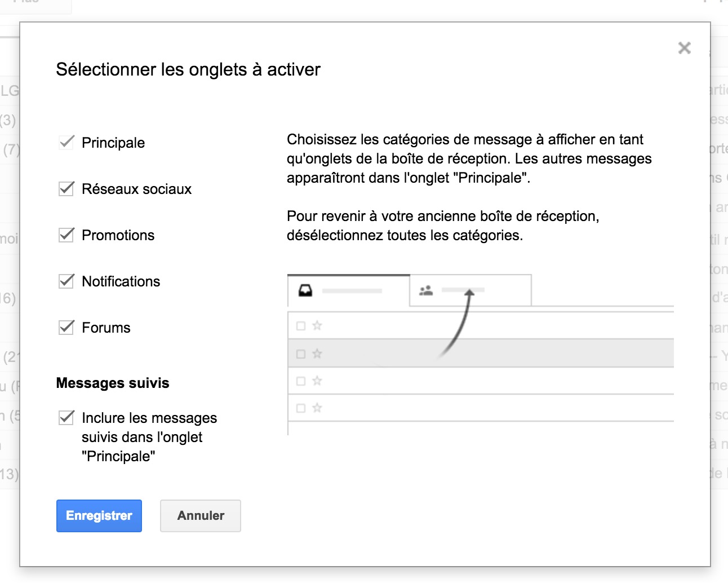The width and height of the screenshot is (728, 583).
Task: Toggle "Inclure les messages suivis" checkbox
Action: (x=66, y=417)
